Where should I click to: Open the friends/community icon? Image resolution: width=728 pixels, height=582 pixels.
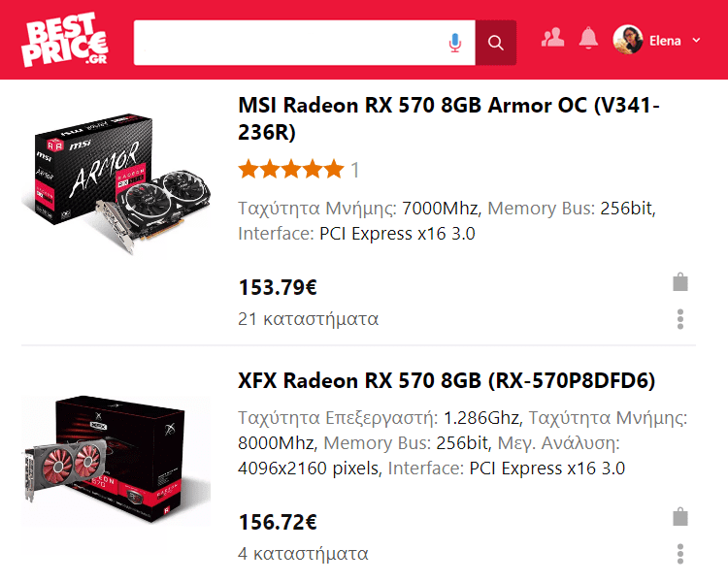[x=552, y=38]
